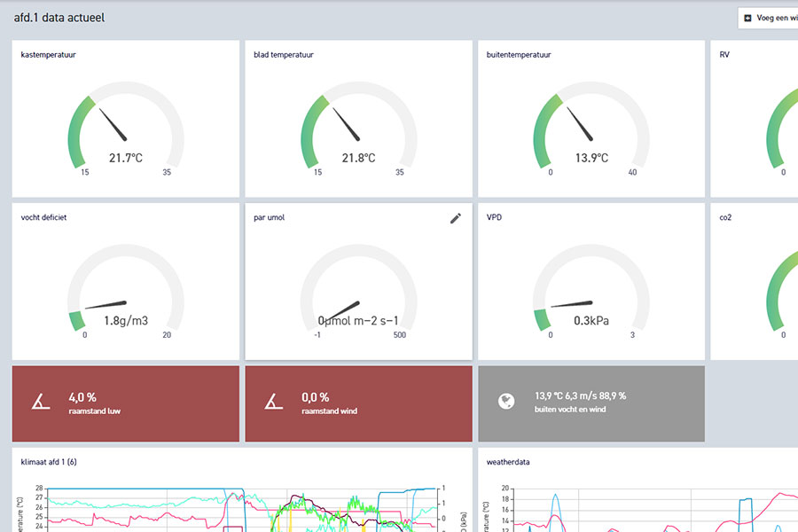Click the window angle icon for raamstand luw
The width and height of the screenshot is (798, 532).
point(41,403)
